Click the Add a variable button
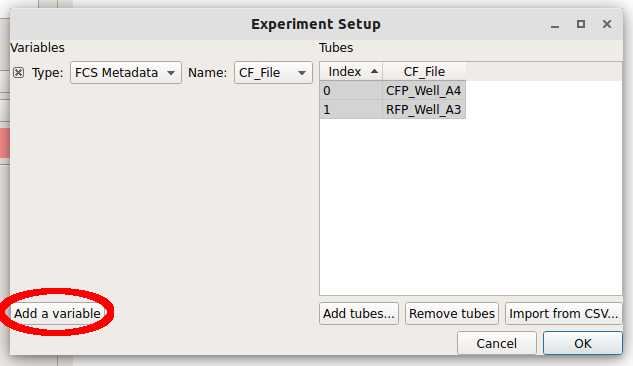The width and height of the screenshot is (633, 366). [57, 314]
